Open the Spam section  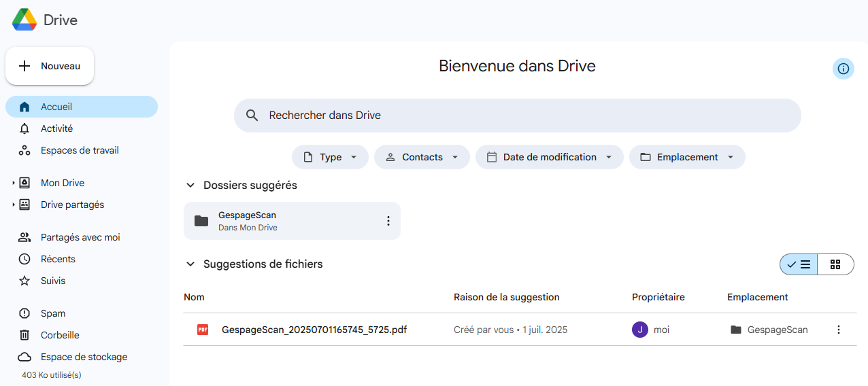point(82,313)
